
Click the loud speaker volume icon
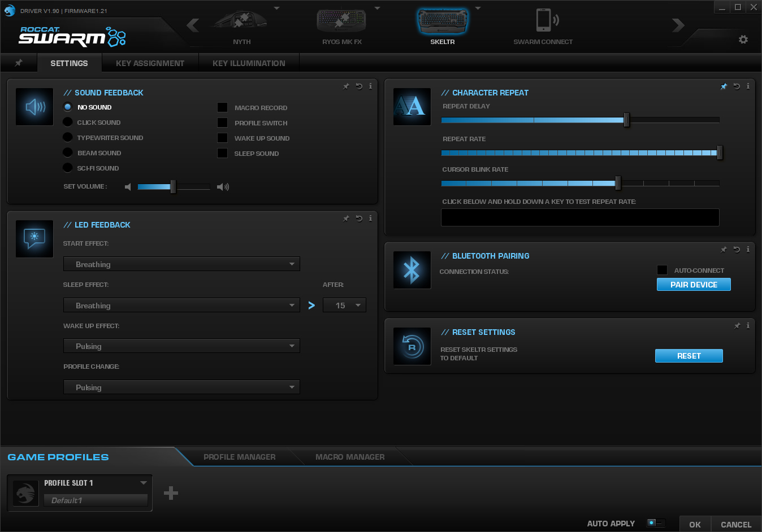point(223,187)
